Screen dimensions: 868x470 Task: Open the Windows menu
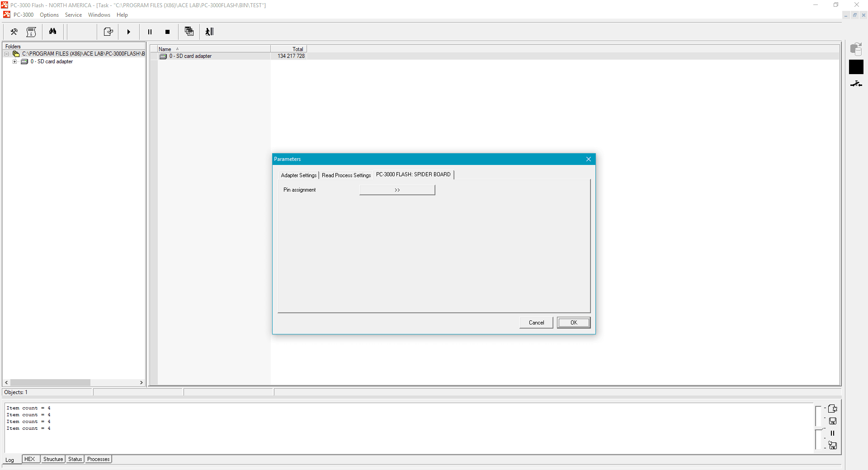tap(99, 15)
